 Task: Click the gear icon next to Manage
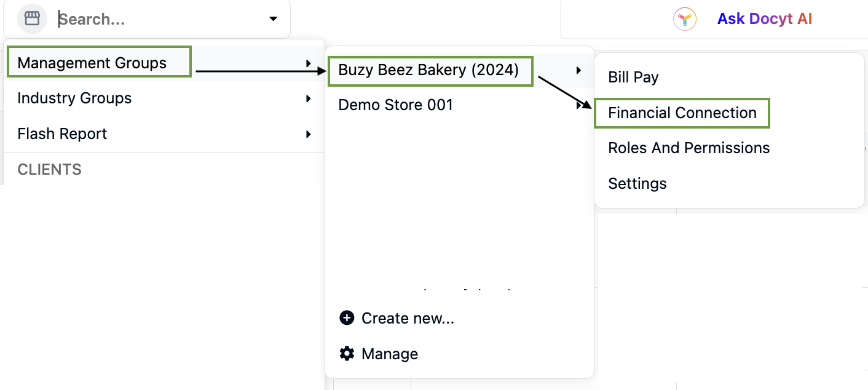(347, 354)
